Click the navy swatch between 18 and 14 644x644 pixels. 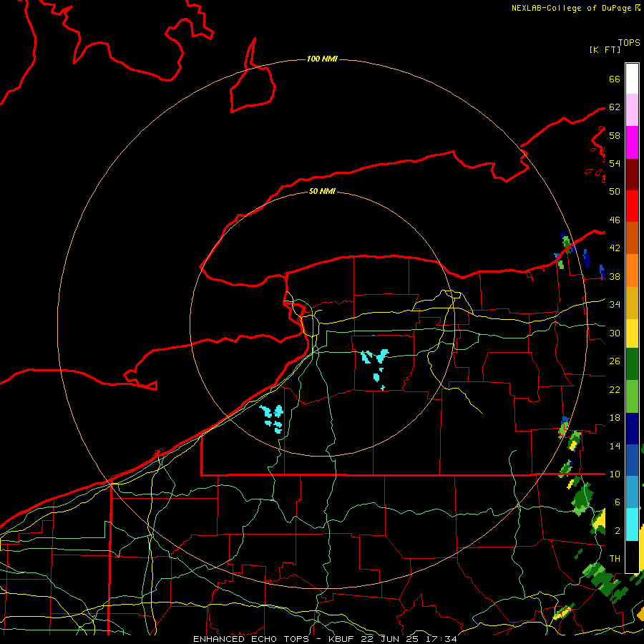pyautogui.click(x=632, y=429)
